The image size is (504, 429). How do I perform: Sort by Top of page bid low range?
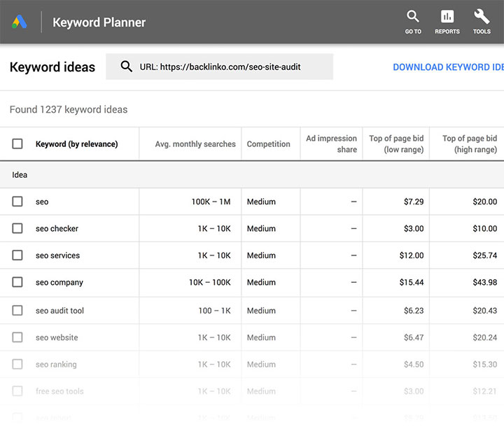click(396, 144)
